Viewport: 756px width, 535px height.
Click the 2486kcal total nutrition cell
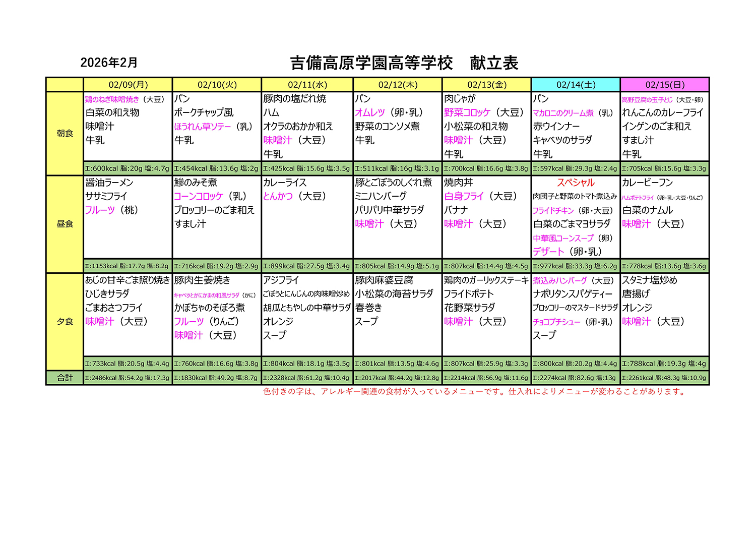tap(128, 378)
